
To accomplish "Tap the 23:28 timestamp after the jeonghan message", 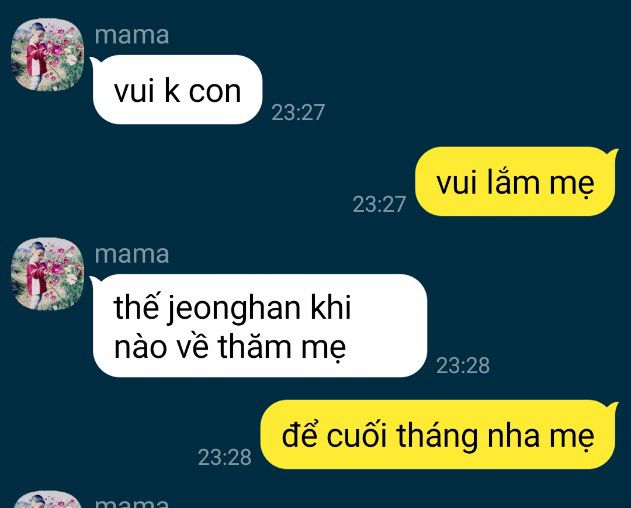I will tap(463, 366).
